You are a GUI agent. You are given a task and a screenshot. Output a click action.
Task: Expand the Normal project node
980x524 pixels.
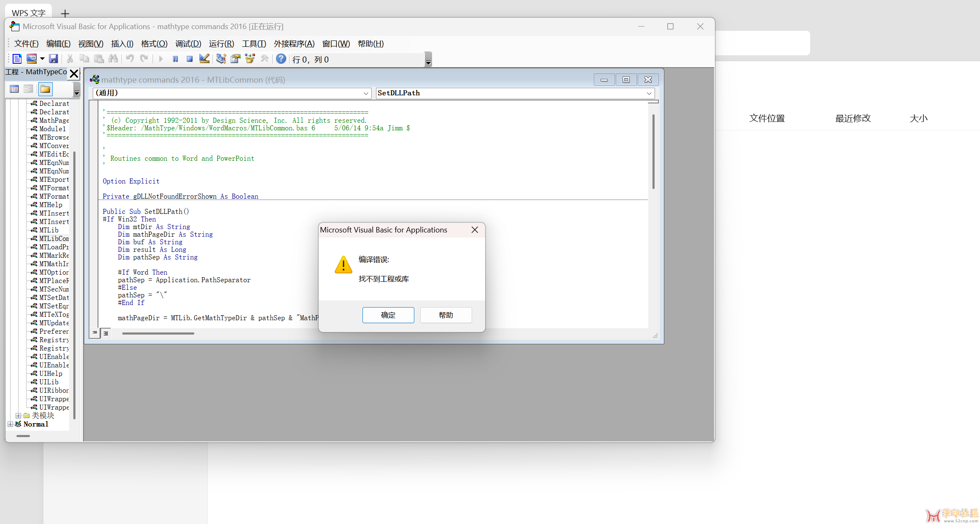coord(10,424)
